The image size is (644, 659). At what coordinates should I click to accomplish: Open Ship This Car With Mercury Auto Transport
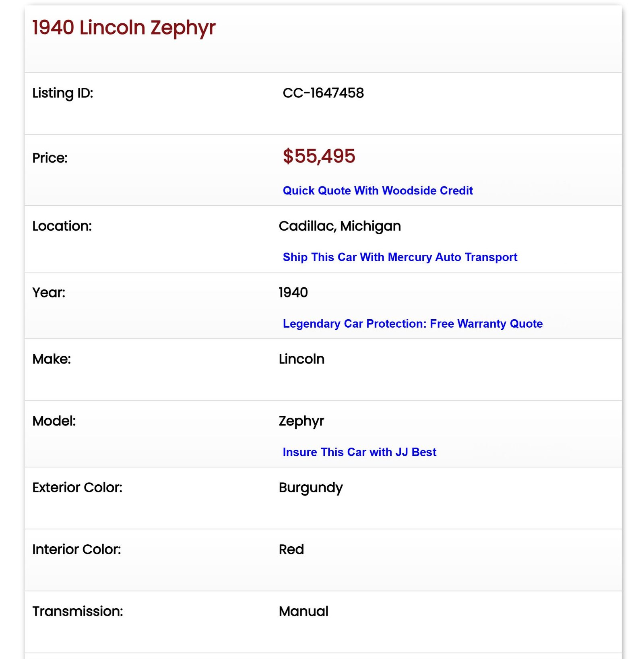400,257
